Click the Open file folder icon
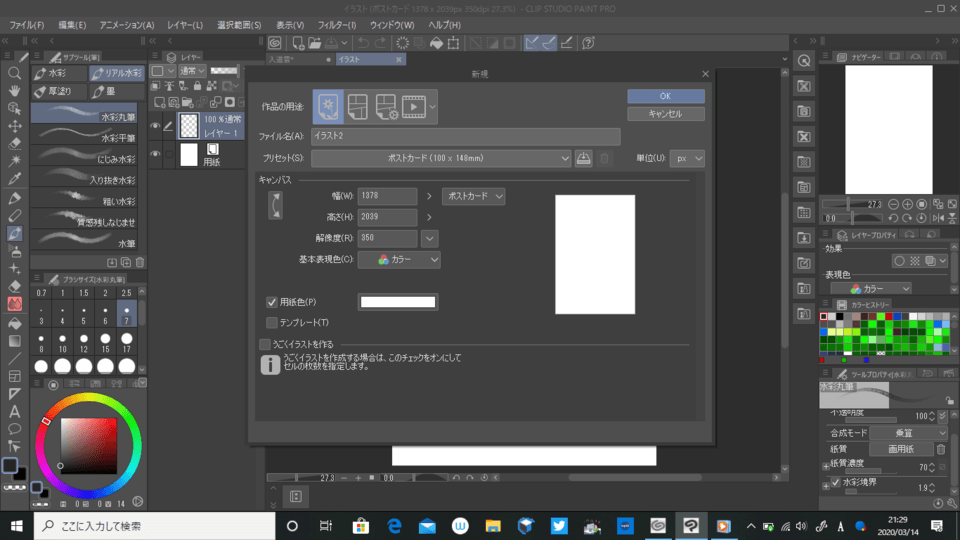The image size is (960, 540). (x=315, y=43)
